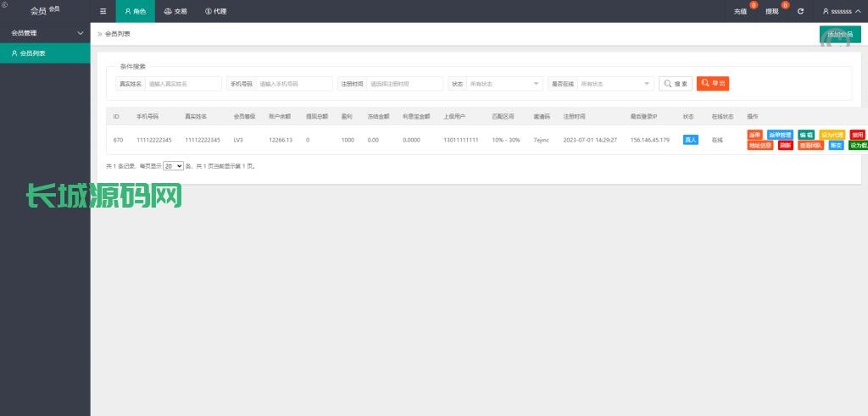
Task: Click the 添加会员 add member button
Action: tap(839, 35)
